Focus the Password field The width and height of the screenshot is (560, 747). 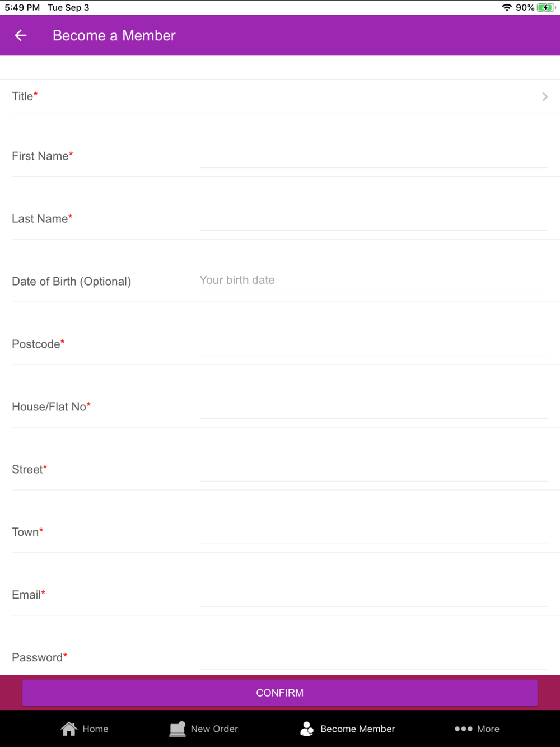373,657
